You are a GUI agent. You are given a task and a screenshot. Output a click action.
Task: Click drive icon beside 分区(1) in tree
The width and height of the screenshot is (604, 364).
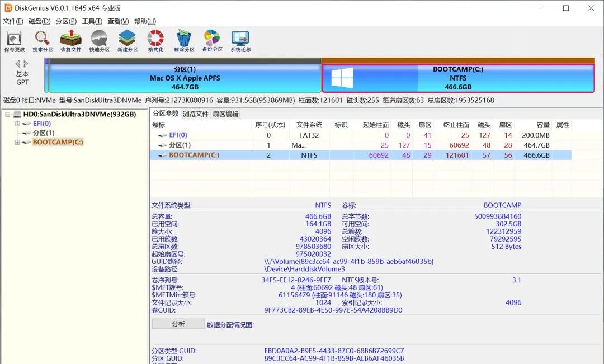pyautogui.click(x=27, y=133)
